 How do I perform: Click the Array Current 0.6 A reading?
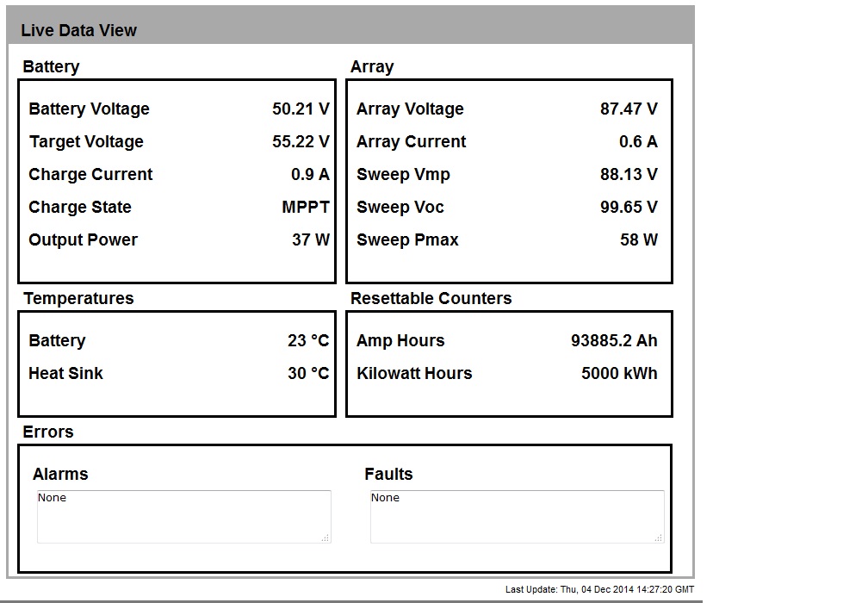(x=638, y=141)
